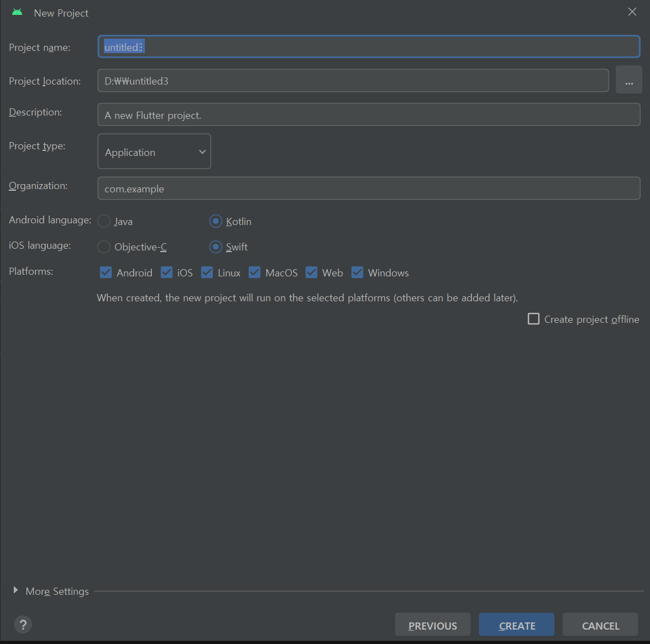Select Java as Android language
650x644 pixels.
coord(104,222)
